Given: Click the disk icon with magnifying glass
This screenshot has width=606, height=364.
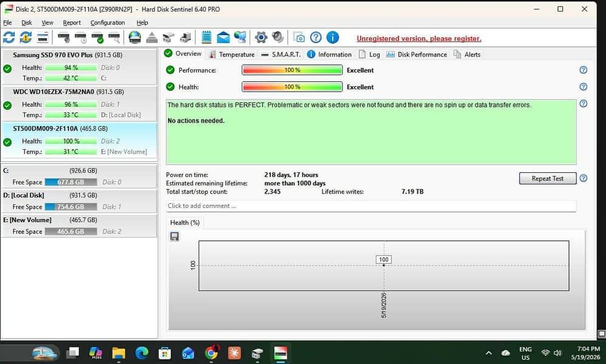Looking at the screenshot, I should (x=114, y=38).
